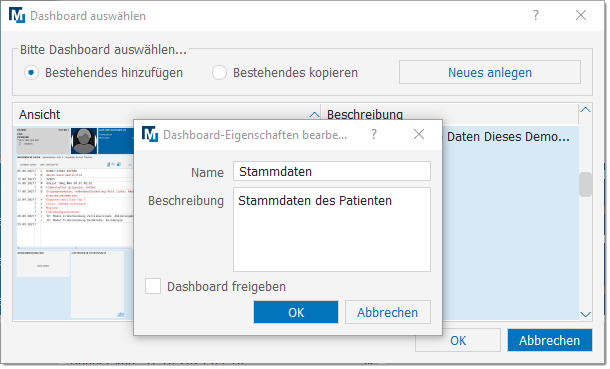Screen dimensions: 610x369
Task: Click the Name field containing Stammdaten
Action: tap(332, 171)
